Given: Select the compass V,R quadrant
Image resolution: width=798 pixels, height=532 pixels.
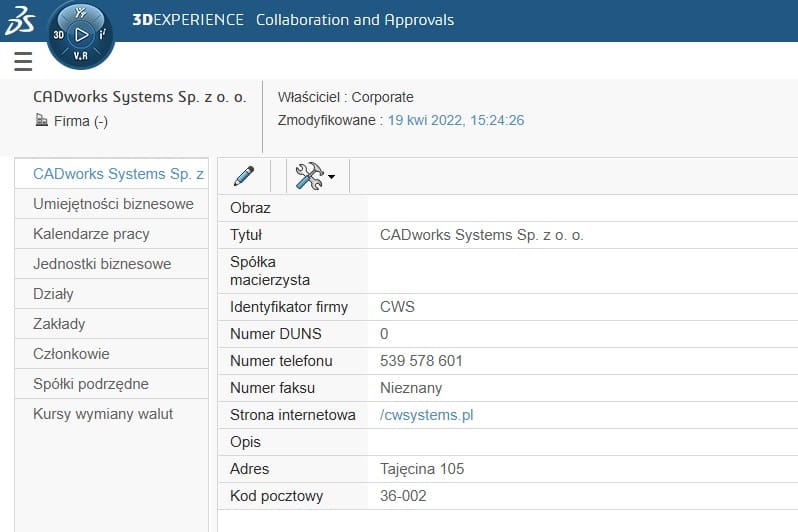Looking at the screenshot, I should click(81, 56).
